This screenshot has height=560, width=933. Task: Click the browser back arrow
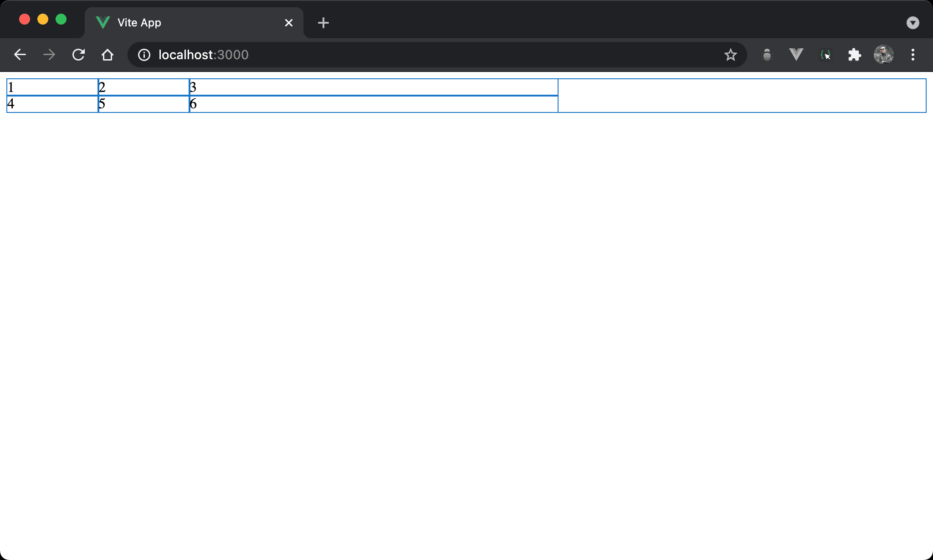(20, 55)
